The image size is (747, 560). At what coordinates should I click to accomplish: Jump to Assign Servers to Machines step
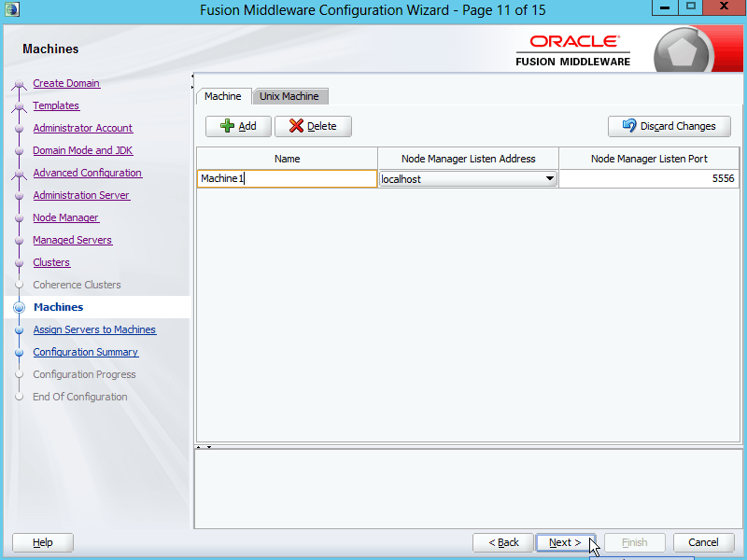pos(94,329)
